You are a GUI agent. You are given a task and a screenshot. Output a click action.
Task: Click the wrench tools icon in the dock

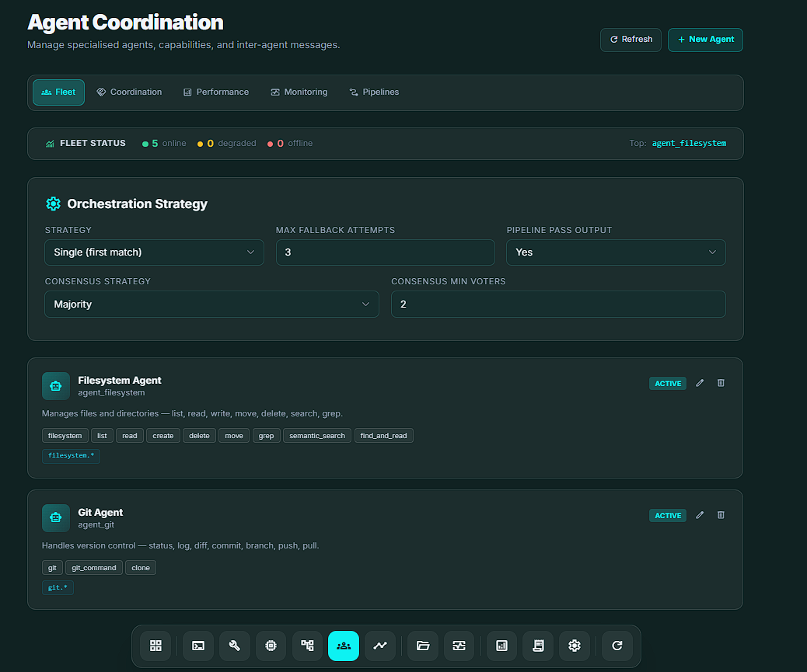click(x=235, y=646)
